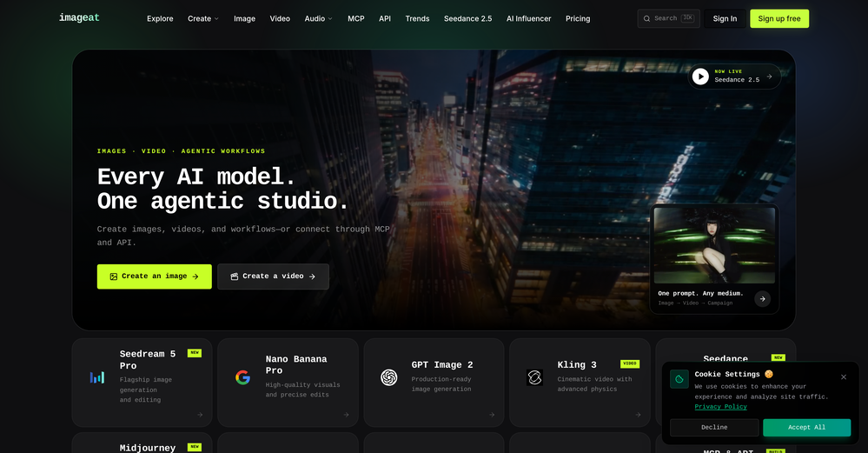Click the OpenAI logo icon

(x=388, y=377)
